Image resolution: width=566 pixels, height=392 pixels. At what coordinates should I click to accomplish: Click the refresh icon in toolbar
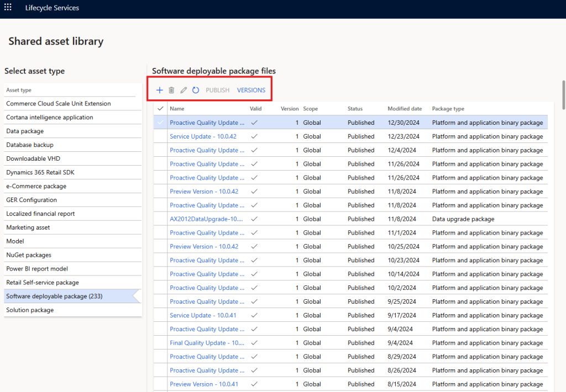tap(196, 90)
